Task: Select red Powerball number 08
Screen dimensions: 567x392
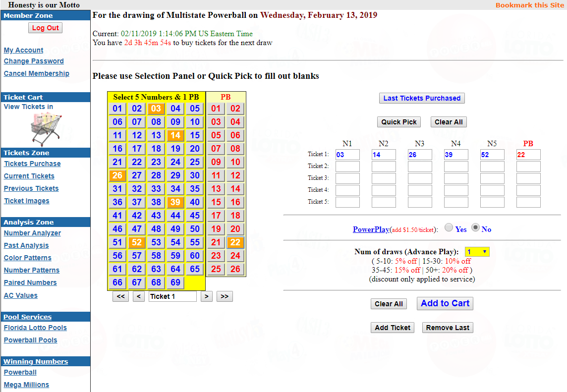Action: [235, 149]
